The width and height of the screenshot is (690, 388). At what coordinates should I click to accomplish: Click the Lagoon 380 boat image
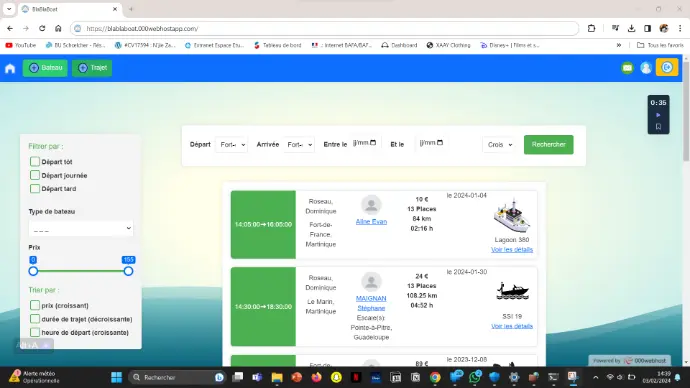[x=512, y=216]
